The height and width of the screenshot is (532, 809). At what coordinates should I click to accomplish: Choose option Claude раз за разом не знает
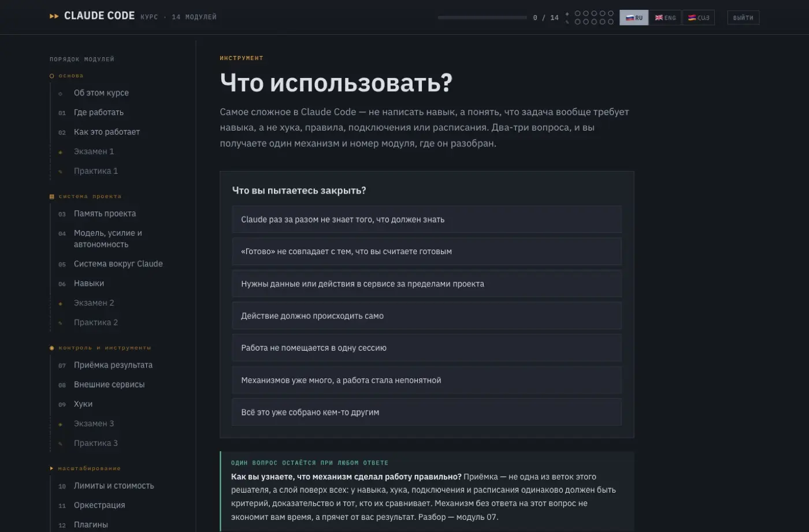426,220
